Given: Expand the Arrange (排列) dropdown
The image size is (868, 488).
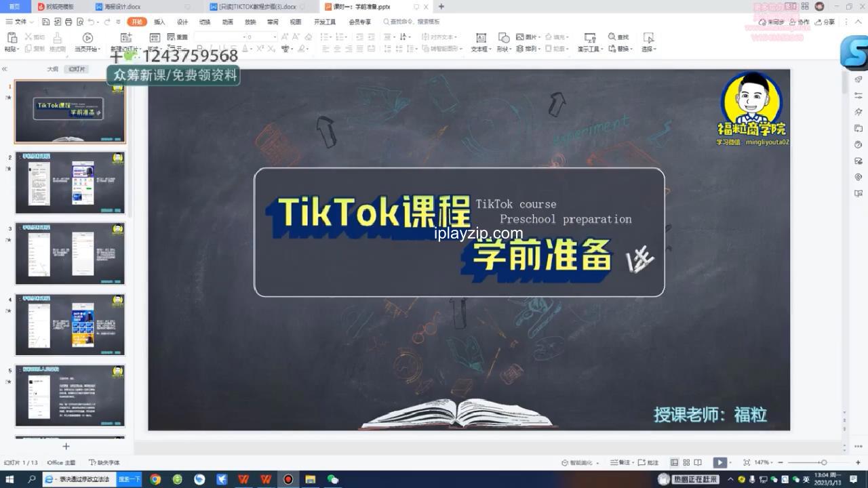Looking at the screenshot, I should point(538,49).
